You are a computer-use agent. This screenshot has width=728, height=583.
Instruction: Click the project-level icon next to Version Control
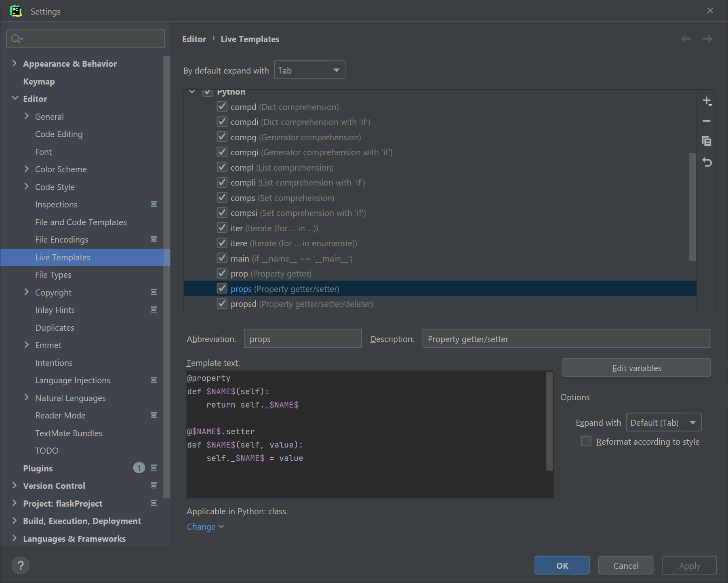[x=154, y=486]
